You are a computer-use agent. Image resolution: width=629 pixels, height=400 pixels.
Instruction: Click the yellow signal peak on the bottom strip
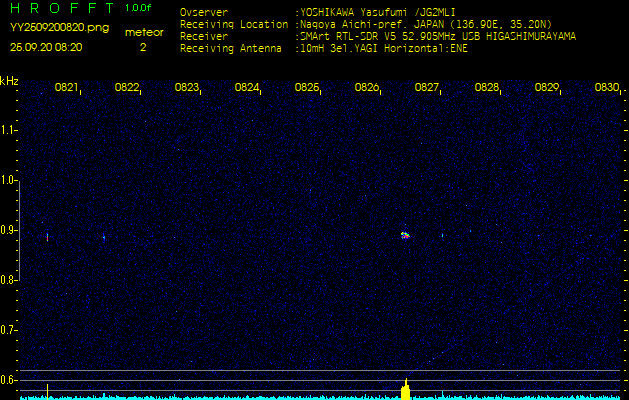coord(405,387)
